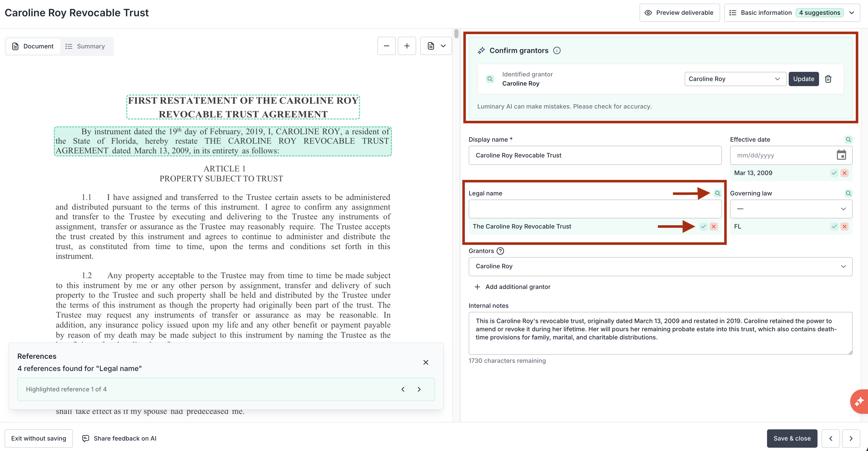This screenshot has width=868, height=451.
Task: Click Add additional grantor
Action: tap(512, 287)
